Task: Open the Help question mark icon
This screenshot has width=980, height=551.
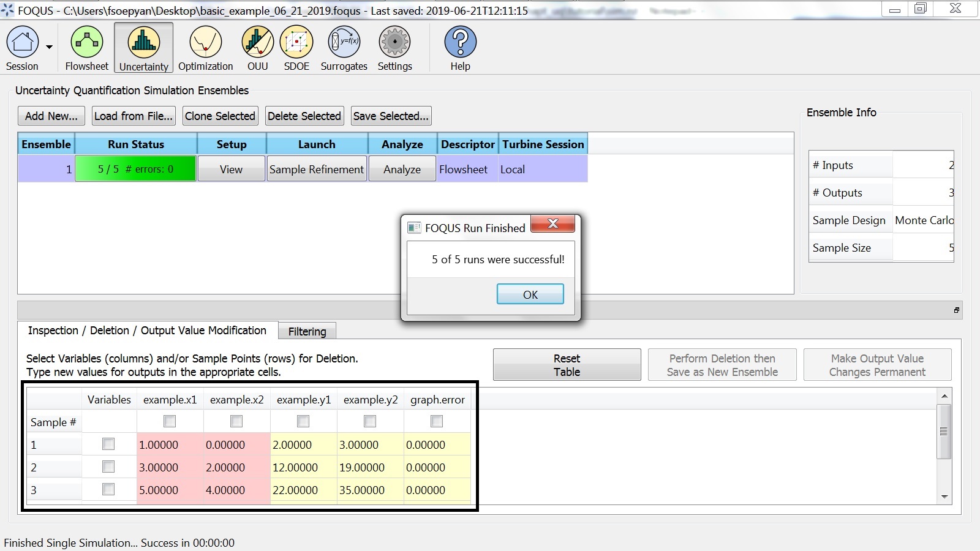Action: tap(460, 42)
